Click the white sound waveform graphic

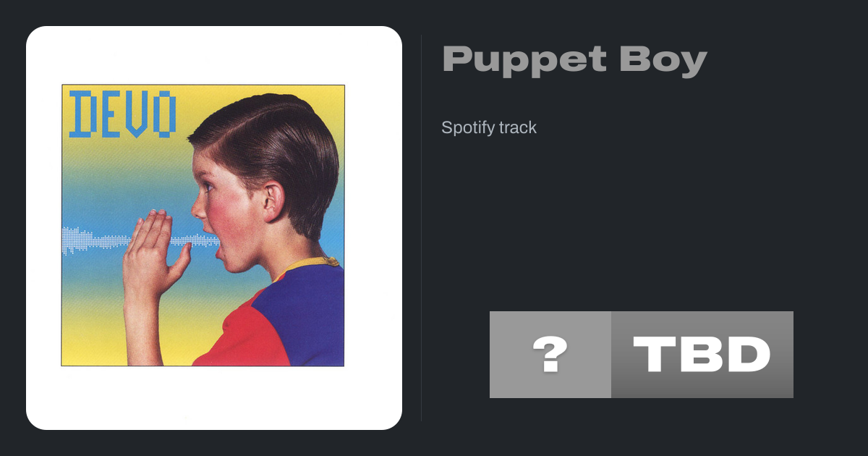click(137, 240)
